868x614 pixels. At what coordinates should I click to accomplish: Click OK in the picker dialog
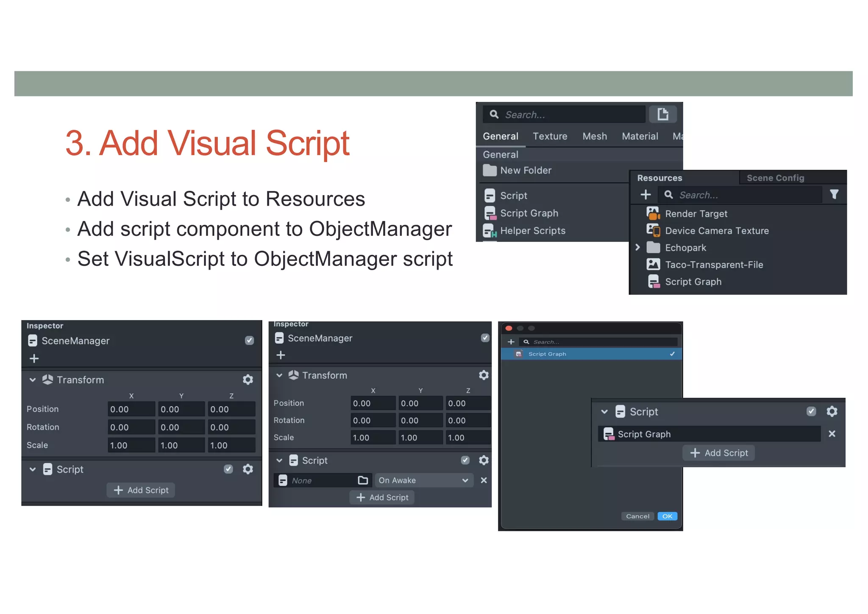click(x=667, y=516)
